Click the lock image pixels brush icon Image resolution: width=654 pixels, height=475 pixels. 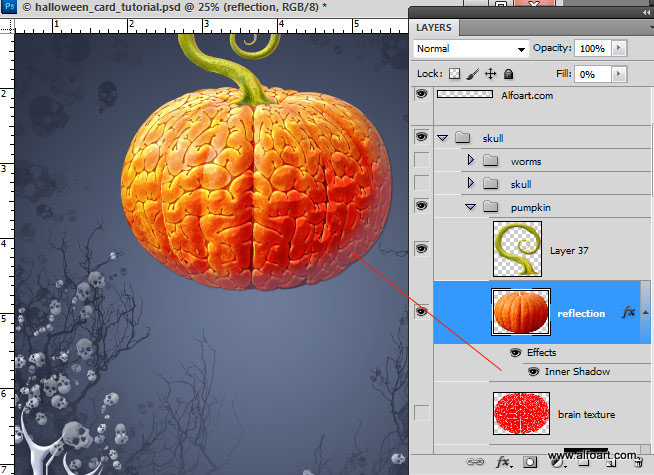(x=472, y=74)
